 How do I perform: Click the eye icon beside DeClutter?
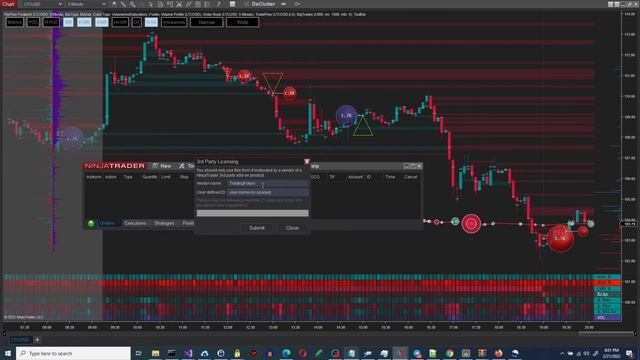tap(284, 4)
